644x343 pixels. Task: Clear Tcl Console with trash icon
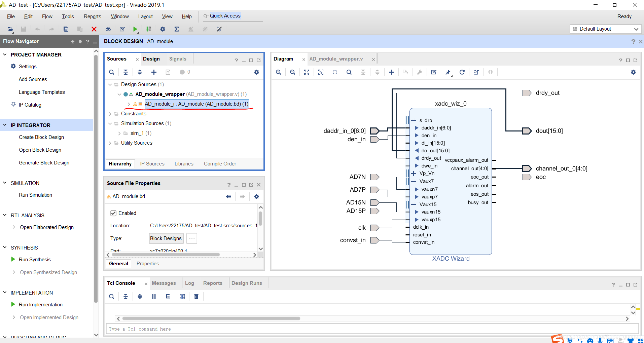click(196, 296)
